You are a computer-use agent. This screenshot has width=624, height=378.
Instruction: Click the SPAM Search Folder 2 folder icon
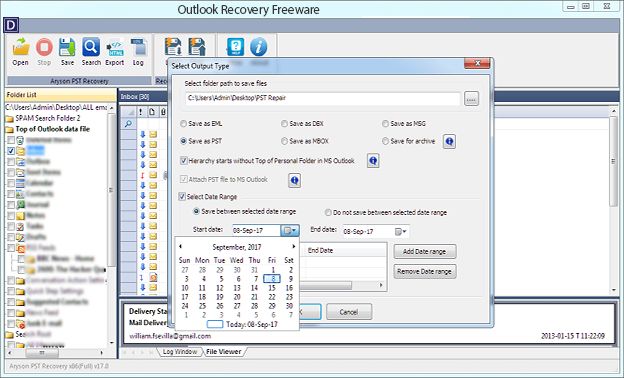point(9,119)
